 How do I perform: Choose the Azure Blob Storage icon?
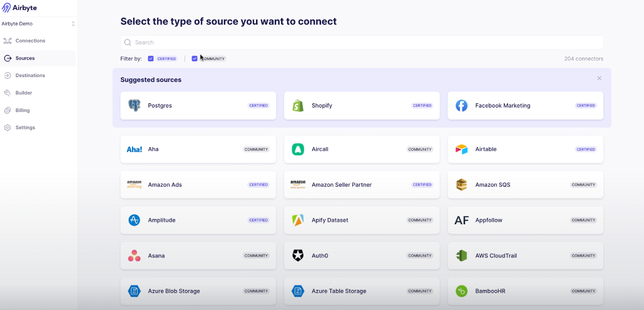point(135,291)
